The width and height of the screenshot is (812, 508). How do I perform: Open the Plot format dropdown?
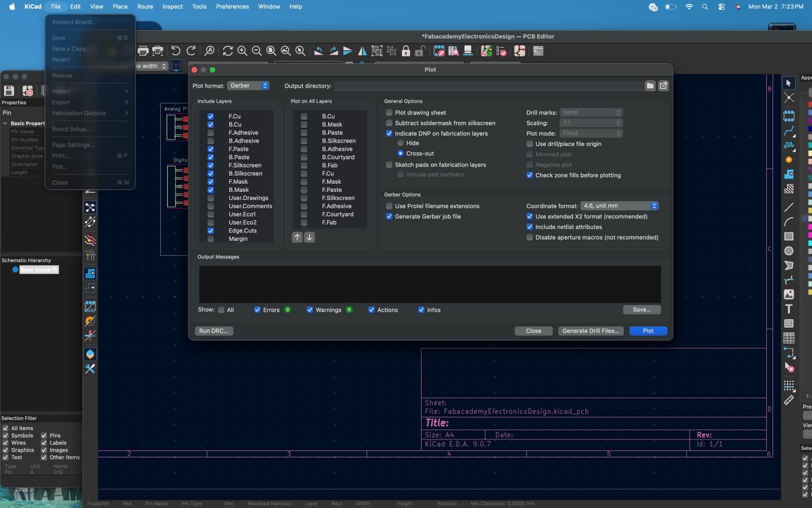click(x=249, y=86)
